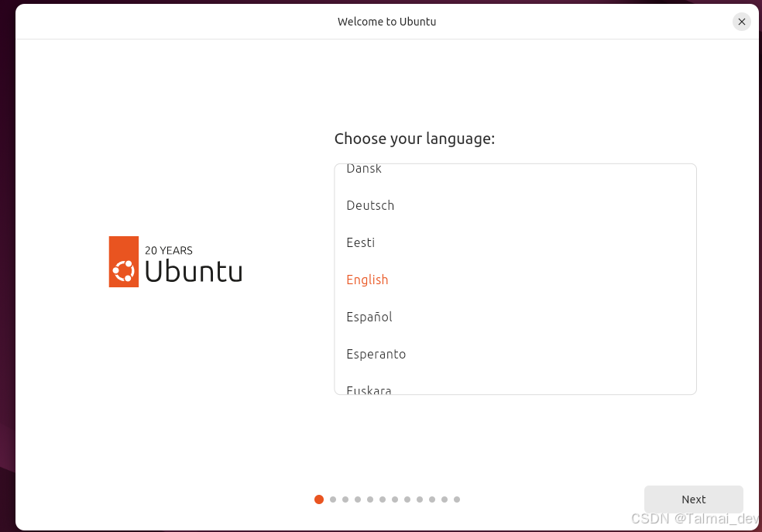Choose English as the language

(515, 280)
